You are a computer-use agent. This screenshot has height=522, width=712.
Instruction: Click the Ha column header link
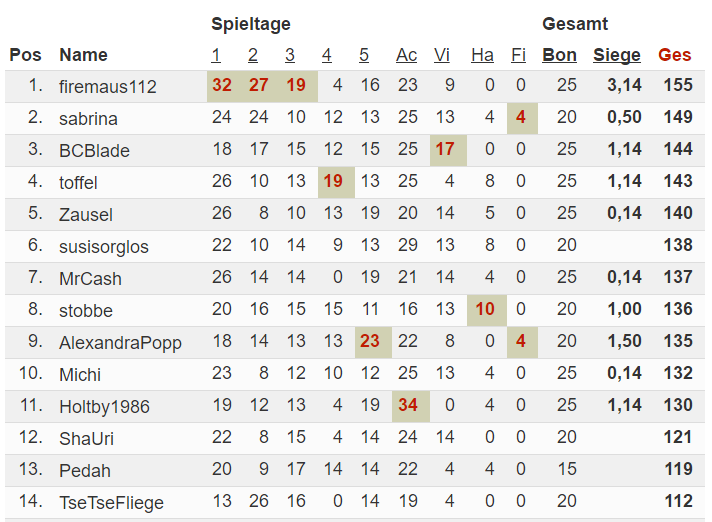(x=482, y=55)
